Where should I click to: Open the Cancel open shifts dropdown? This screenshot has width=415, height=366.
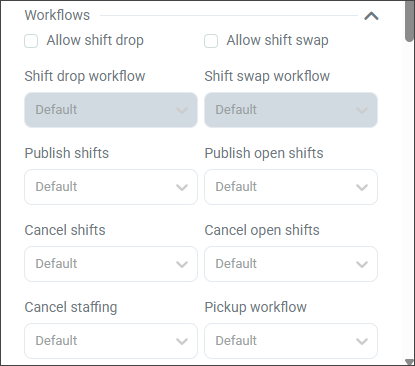click(291, 264)
